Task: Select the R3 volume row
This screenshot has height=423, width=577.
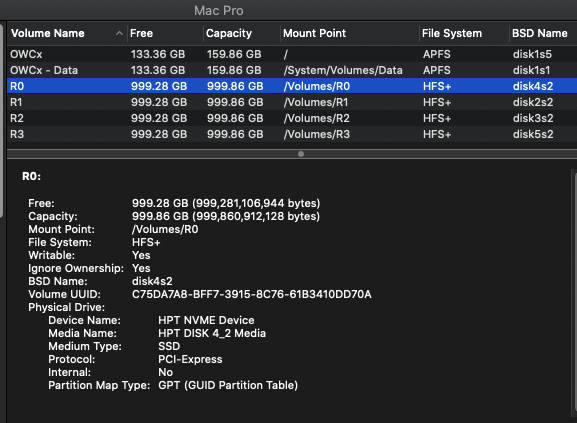Action: click(292, 134)
